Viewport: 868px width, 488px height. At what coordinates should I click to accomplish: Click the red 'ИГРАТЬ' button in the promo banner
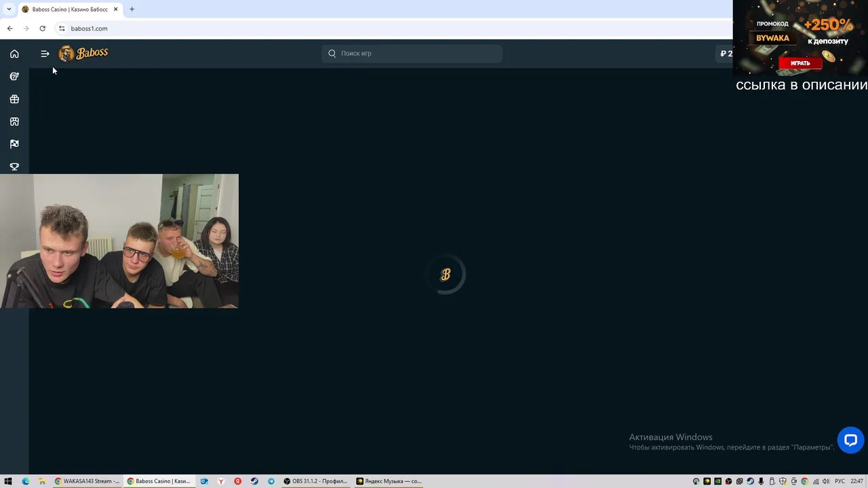800,63
